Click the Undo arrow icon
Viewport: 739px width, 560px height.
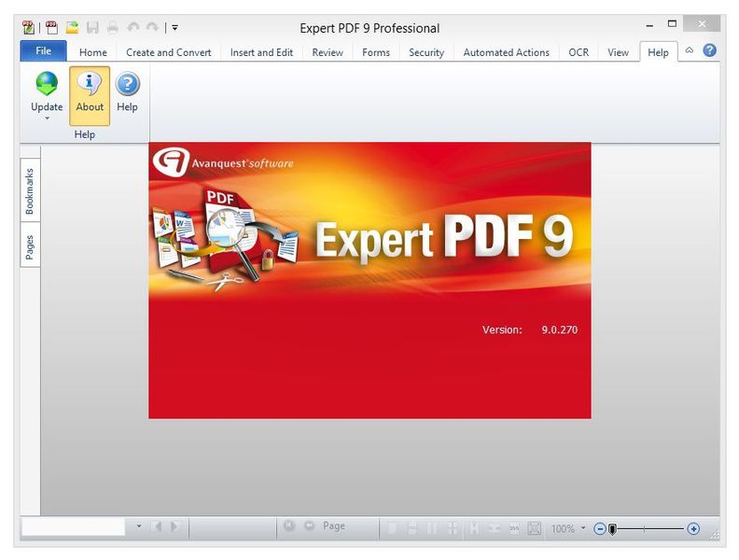tap(133, 27)
